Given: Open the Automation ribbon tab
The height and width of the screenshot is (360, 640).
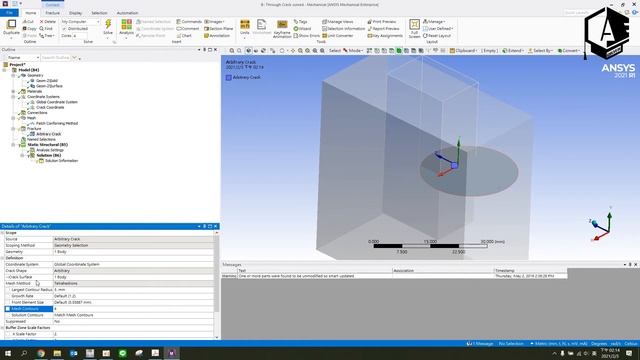Looking at the screenshot, I should point(127,13).
